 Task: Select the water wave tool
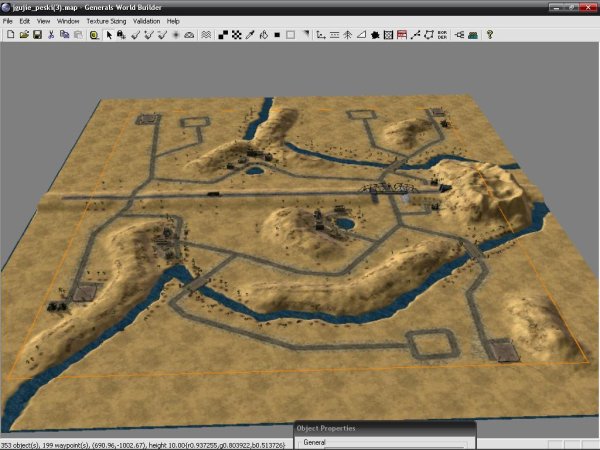pos(205,34)
